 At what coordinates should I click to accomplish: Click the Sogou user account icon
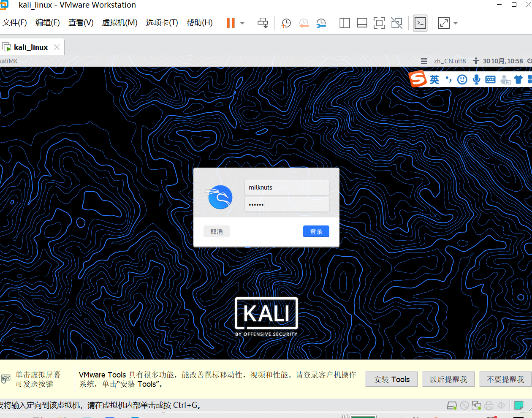505,79
